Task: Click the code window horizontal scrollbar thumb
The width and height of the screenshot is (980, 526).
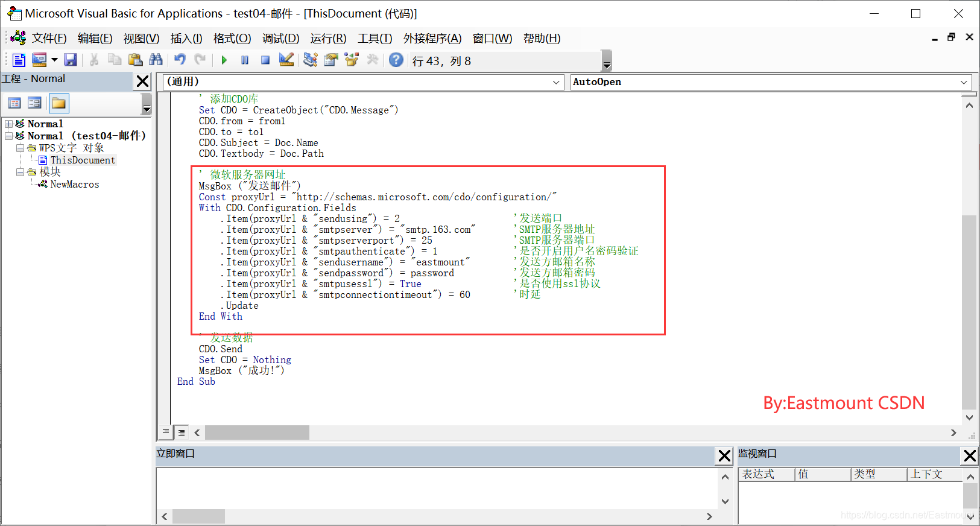Action: point(257,433)
